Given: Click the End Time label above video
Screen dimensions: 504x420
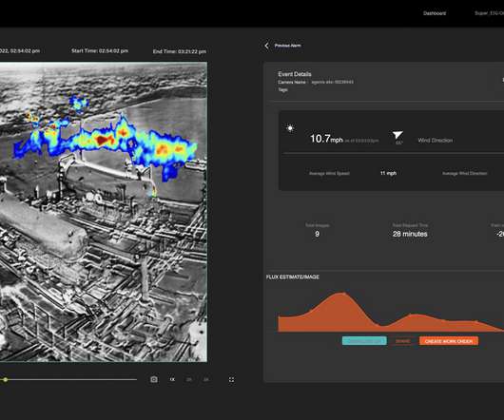Looking at the screenshot, I should coord(180,51).
